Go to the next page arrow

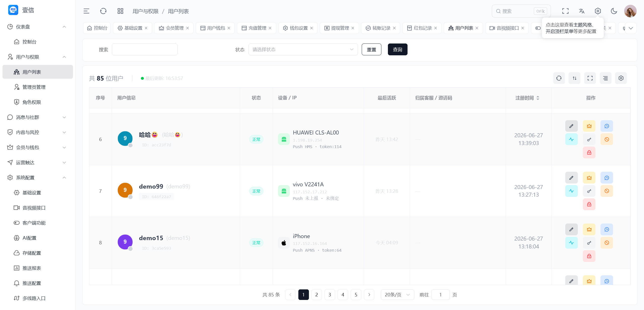pyautogui.click(x=369, y=295)
